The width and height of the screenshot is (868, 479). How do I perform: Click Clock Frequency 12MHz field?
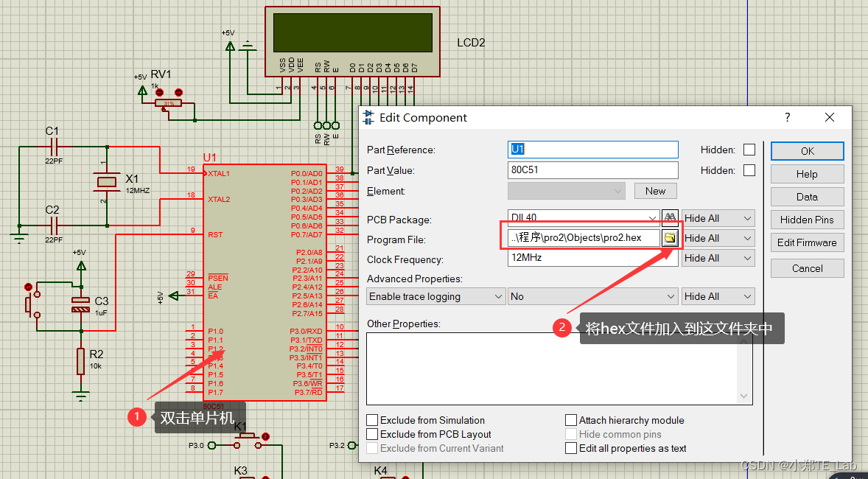click(593, 258)
